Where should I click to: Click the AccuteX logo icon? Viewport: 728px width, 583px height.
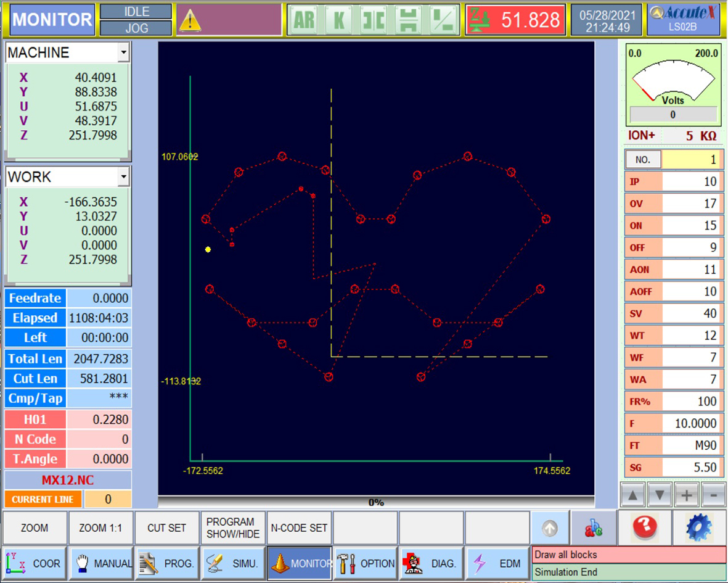pyautogui.click(x=683, y=20)
